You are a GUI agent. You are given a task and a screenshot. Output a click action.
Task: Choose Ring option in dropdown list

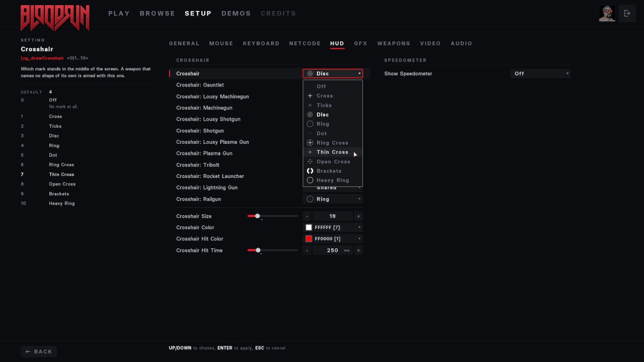333,124
